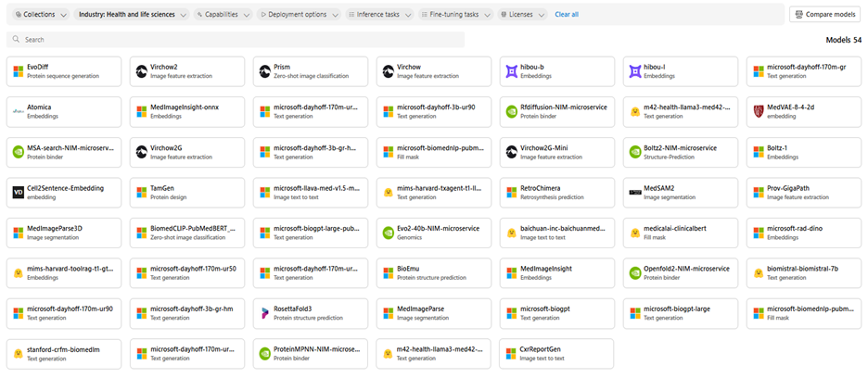Viewport: 868px width, 378px height.
Task: Click the ProteinMPNN NVIDIA logo icon
Action: click(x=264, y=354)
